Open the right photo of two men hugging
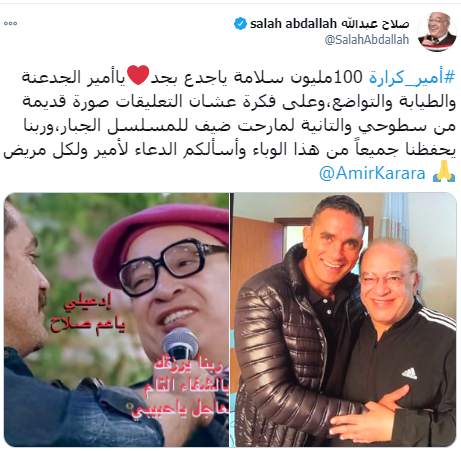 [345, 320]
